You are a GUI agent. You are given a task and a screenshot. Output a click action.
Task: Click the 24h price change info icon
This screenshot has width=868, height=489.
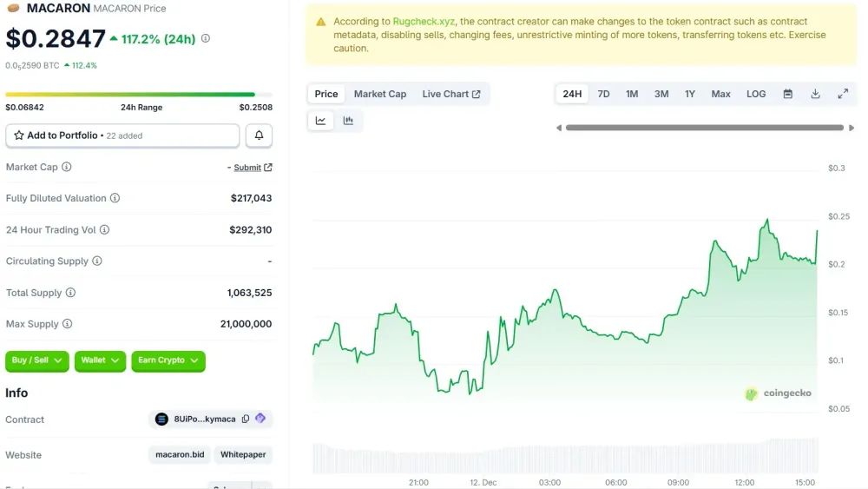[205, 38]
